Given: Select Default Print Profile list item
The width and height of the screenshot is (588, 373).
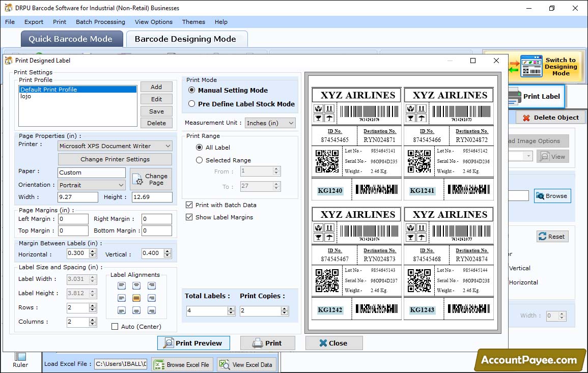Looking at the screenshot, I should click(77, 89).
